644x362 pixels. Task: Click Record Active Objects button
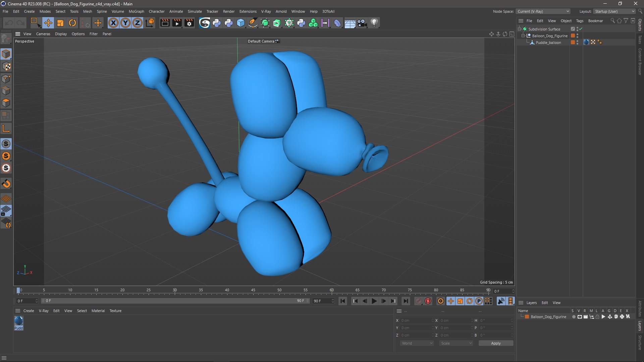click(x=418, y=301)
